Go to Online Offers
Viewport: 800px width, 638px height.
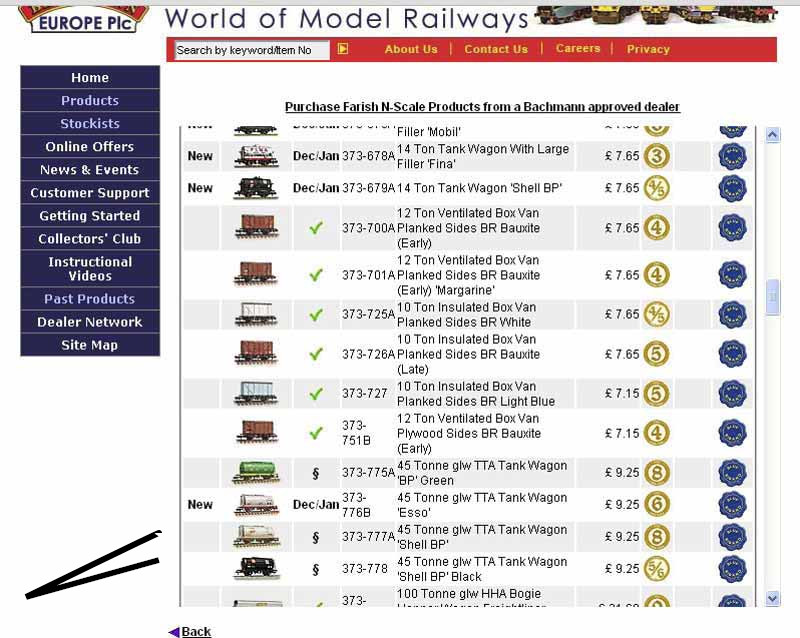(90, 146)
